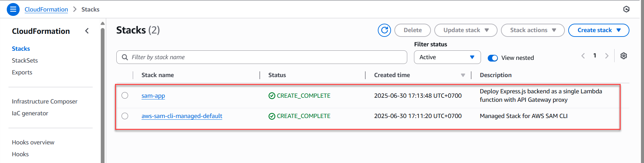
Task: Refresh the stacks list
Action: pyautogui.click(x=384, y=30)
